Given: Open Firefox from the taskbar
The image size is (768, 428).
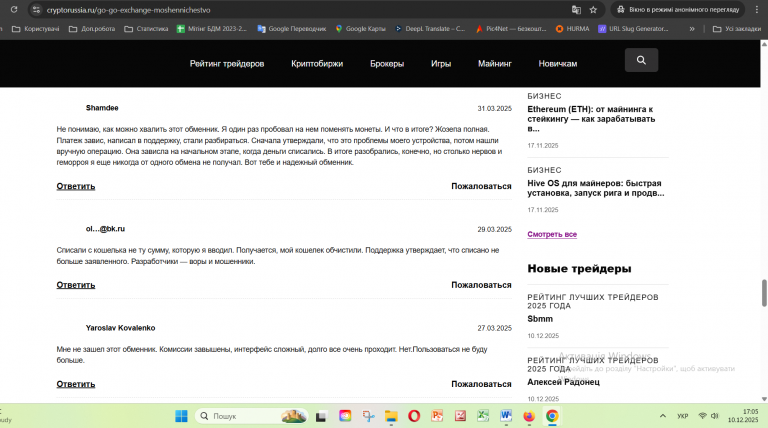Looking at the screenshot, I should 529,416.
